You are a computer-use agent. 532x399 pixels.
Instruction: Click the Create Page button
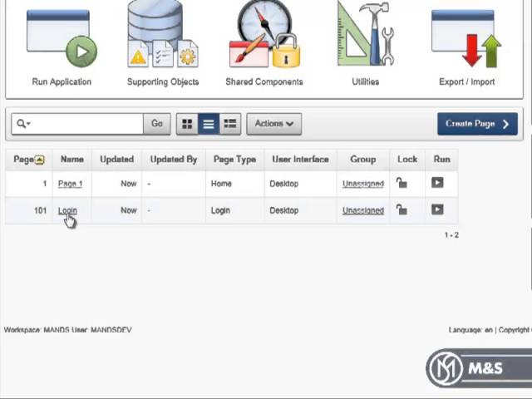click(477, 124)
